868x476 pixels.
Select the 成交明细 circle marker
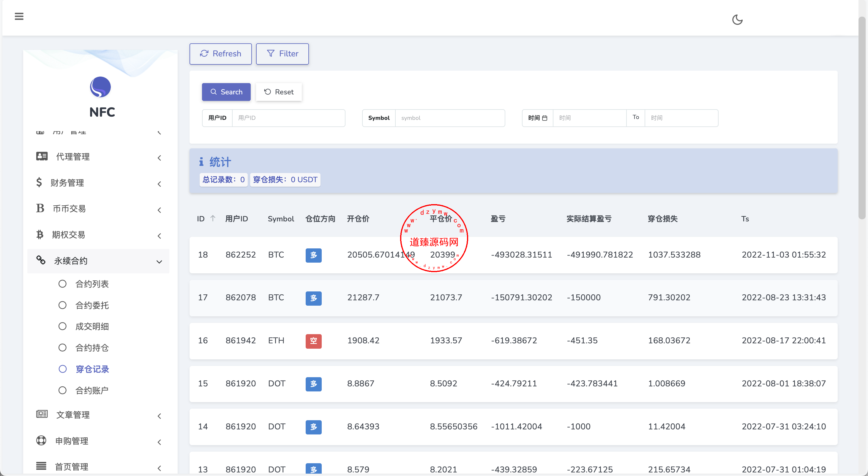[x=62, y=326]
